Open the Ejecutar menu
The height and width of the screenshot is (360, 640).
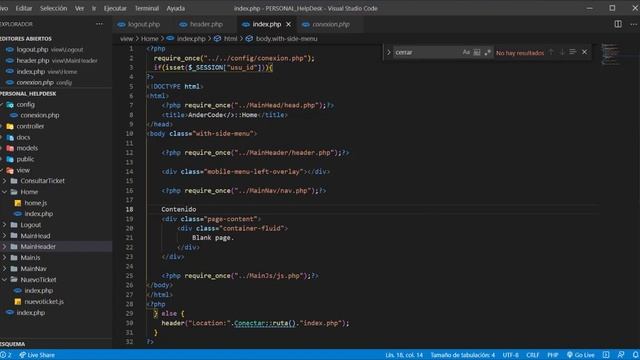115,8
